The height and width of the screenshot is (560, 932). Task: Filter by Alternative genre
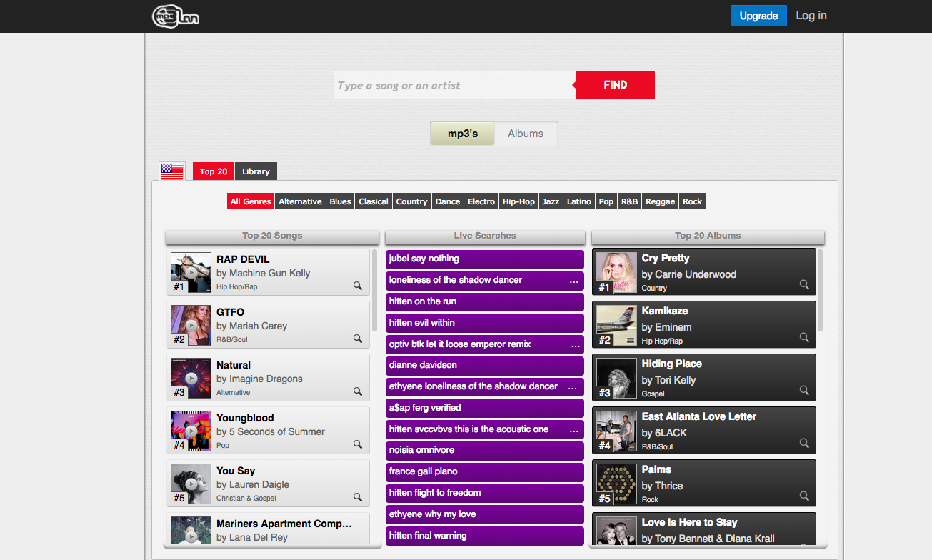300,201
